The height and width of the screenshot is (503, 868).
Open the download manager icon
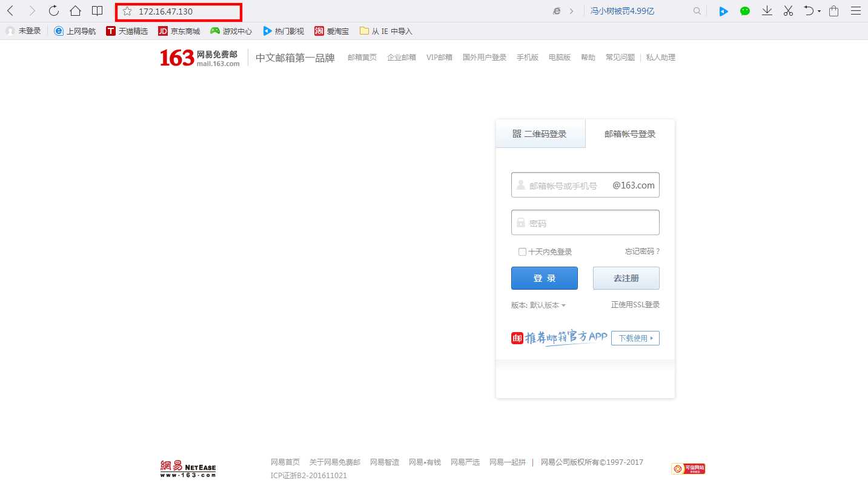pos(766,11)
